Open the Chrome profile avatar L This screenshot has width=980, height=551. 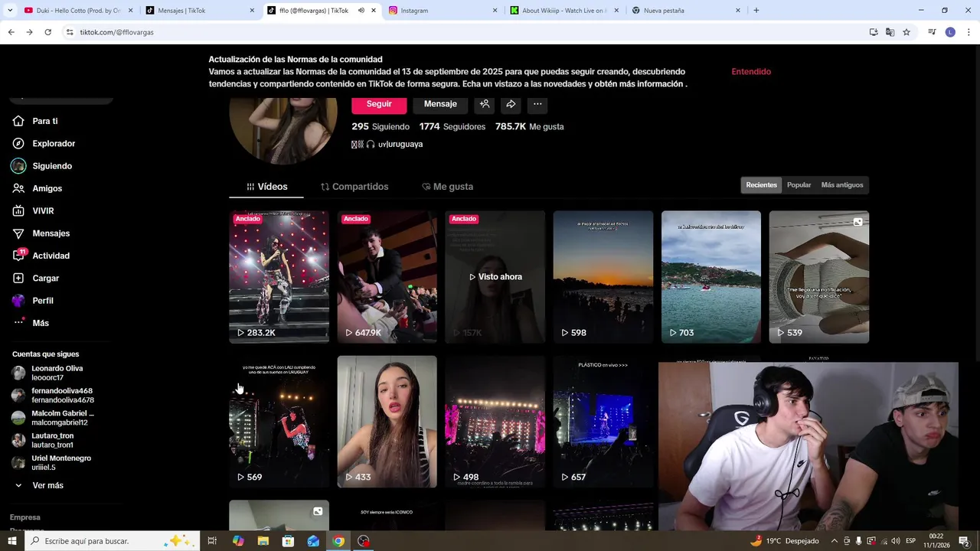[x=950, y=32]
